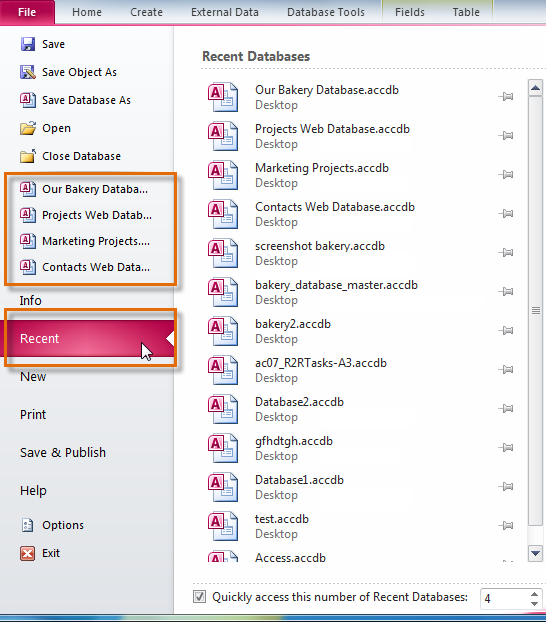Screen dimensions: 546x622
Task: Click the scroll down arrow of the database list
Action: (535, 553)
